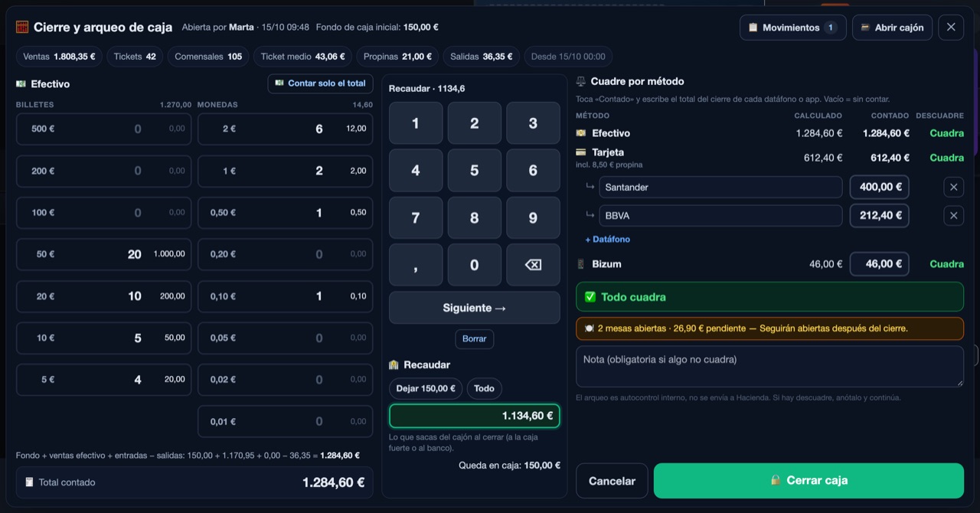The image size is (980, 513).
Task: Edit the Bizum counted amount 46,00 €
Action: [x=880, y=264]
